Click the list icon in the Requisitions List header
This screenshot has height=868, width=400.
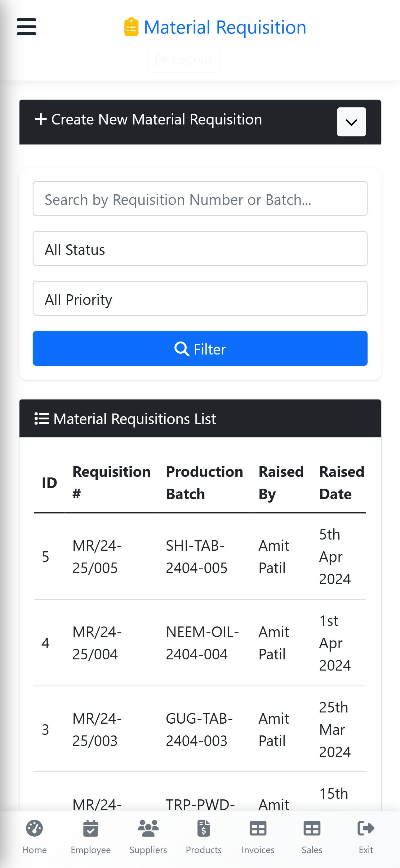click(x=42, y=418)
